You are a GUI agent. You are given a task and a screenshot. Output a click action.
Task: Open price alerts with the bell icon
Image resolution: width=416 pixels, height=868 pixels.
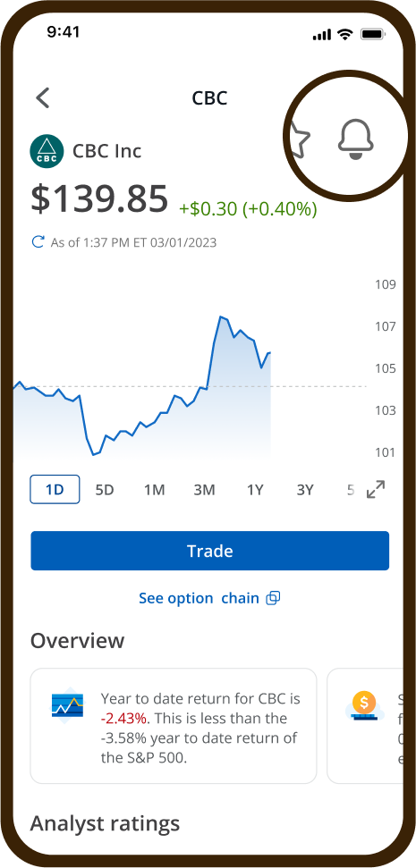[356, 139]
